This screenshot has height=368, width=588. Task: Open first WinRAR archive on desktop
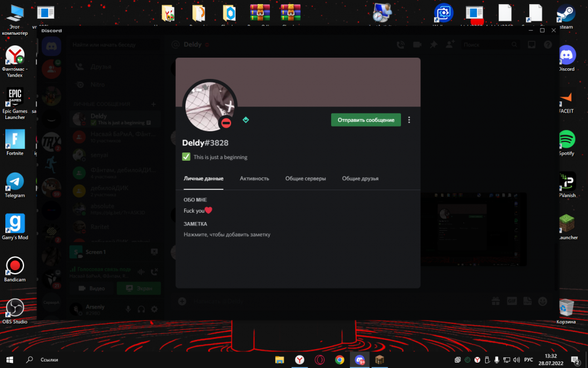260,14
